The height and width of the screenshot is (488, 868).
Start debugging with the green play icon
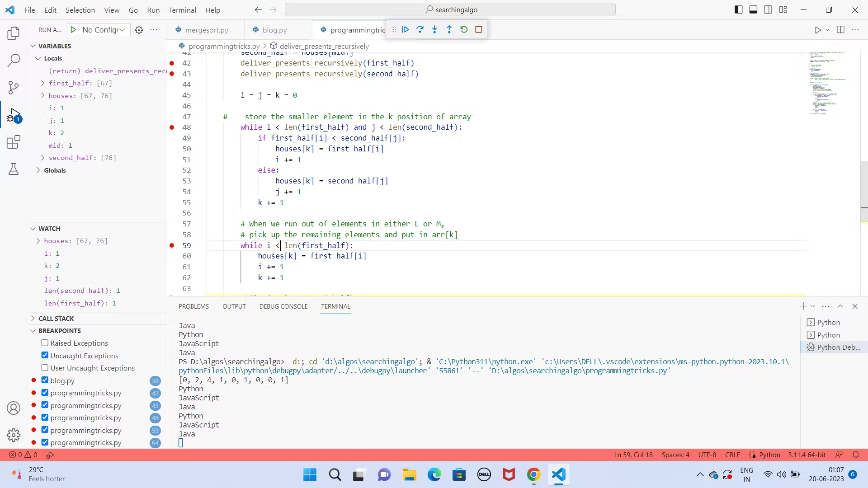click(x=73, y=30)
